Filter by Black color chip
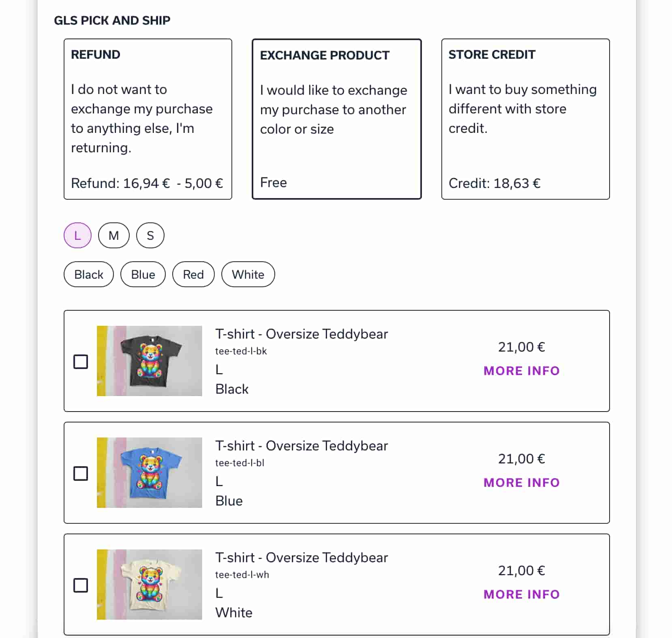672x638 pixels. click(89, 274)
